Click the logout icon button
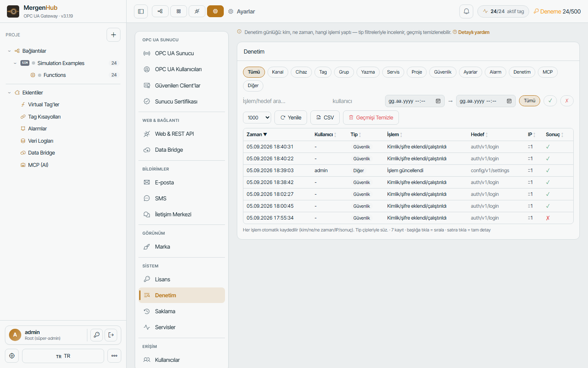 pyautogui.click(x=111, y=335)
